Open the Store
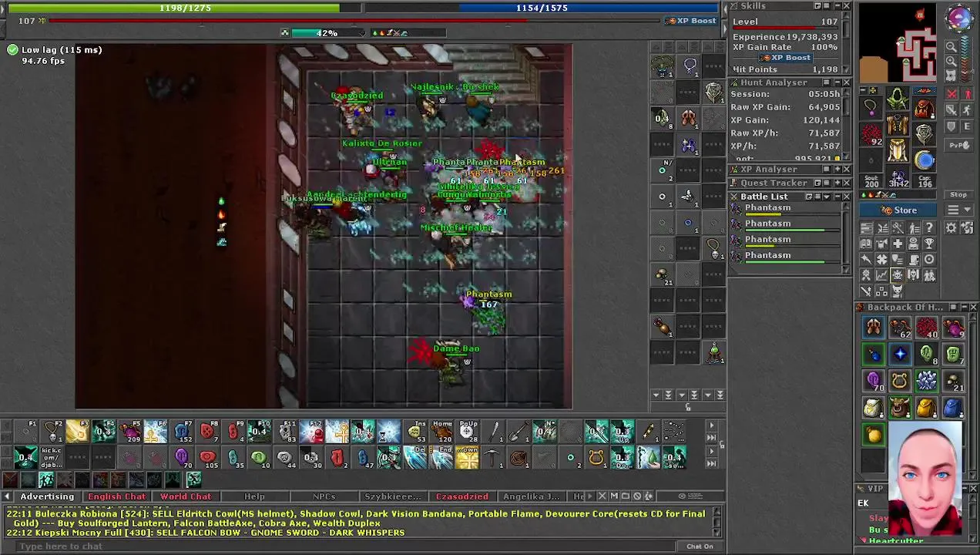This screenshot has width=980, height=555. pyautogui.click(x=898, y=210)
